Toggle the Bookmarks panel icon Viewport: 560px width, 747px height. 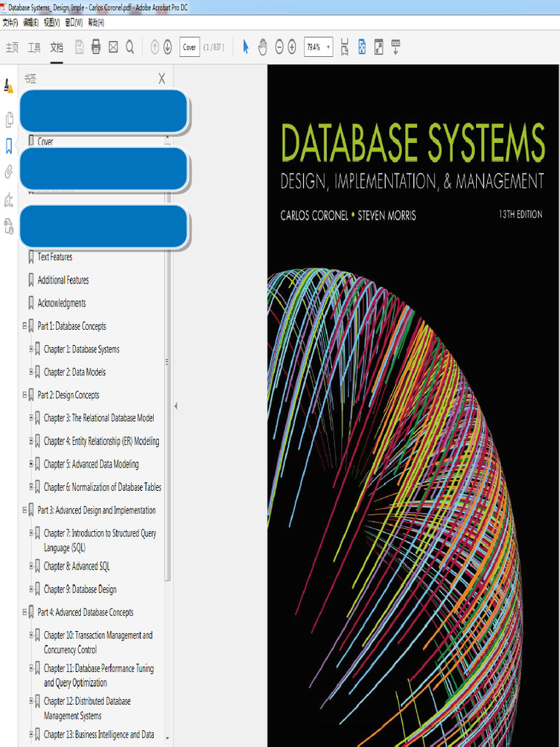(x=9, y=146)
